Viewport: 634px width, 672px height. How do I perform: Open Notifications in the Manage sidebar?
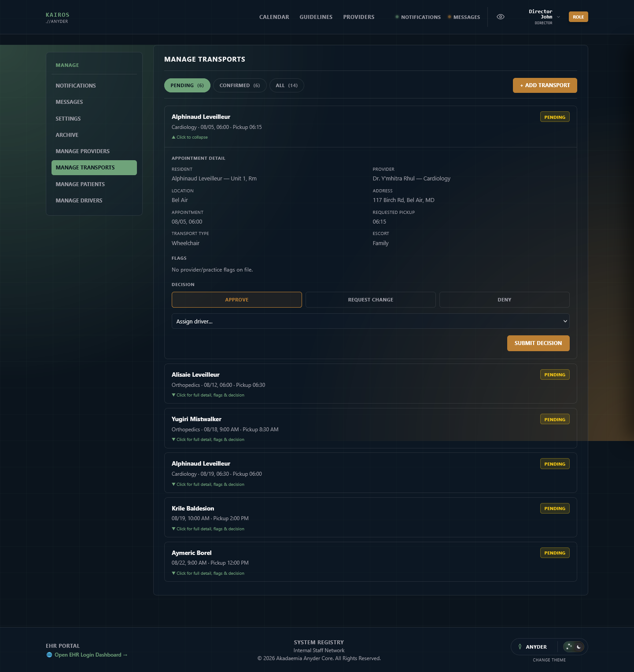[94, 86]
